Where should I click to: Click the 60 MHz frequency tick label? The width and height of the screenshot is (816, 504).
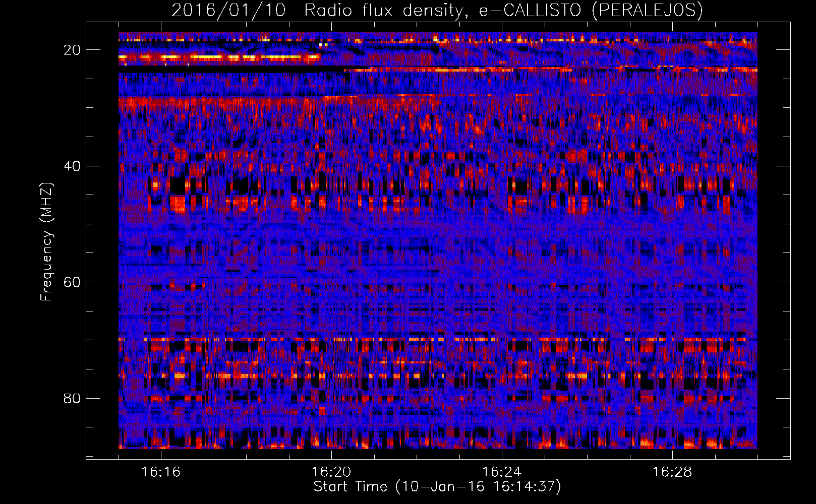(73, 282)
